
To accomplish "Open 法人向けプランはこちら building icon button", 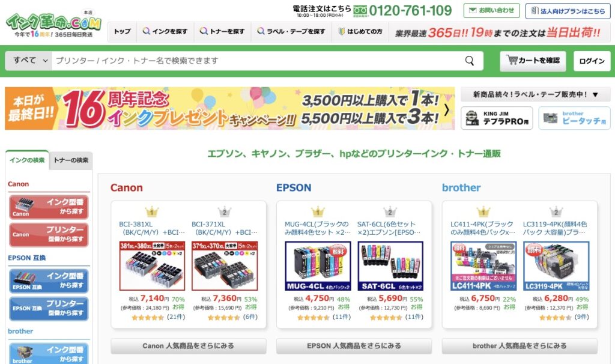I will (568, 11).
